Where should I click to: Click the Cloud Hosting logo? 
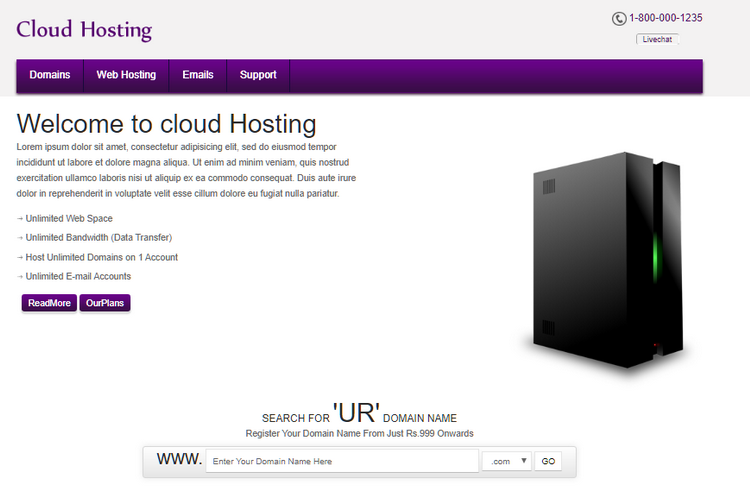[x=84, y=29]
